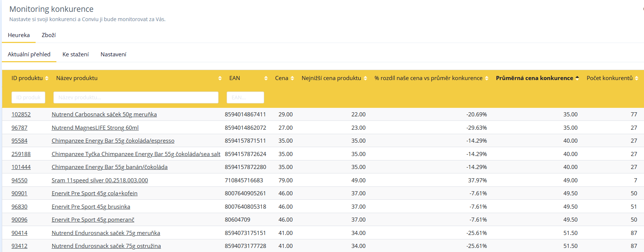Focus the ID produktu filter field

pyautogui.click(x=28, y=97)
